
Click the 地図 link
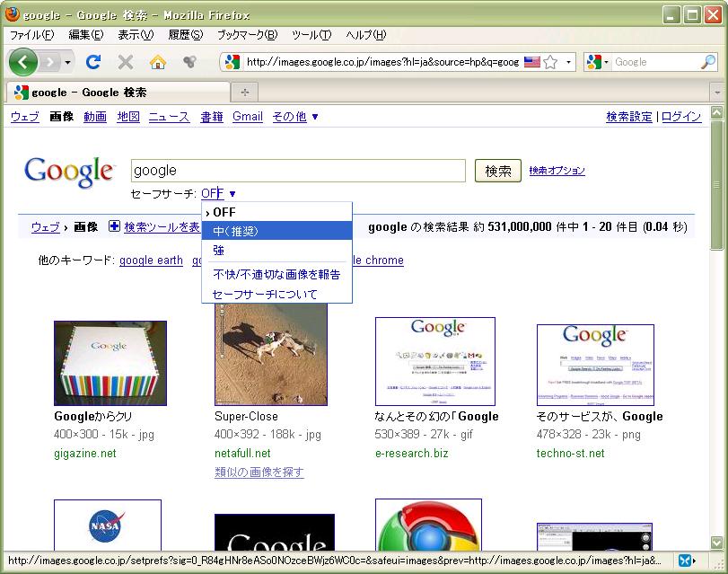(x=128, y=117)
